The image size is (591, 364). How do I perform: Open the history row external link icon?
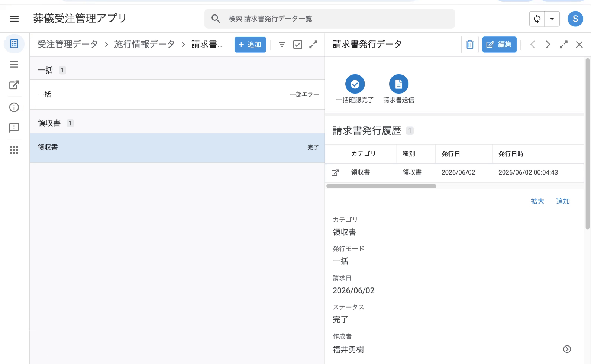point(335,173)
